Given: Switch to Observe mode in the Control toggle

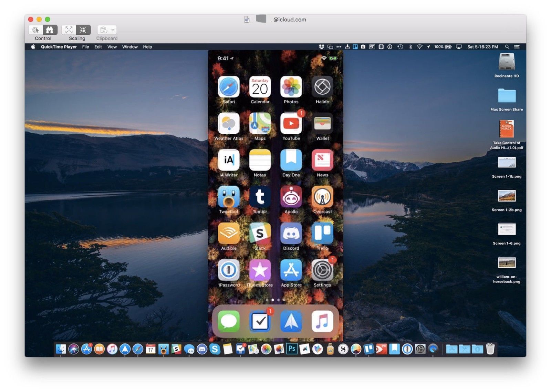Looking at the screenshot, I should (x=50, y=30).
